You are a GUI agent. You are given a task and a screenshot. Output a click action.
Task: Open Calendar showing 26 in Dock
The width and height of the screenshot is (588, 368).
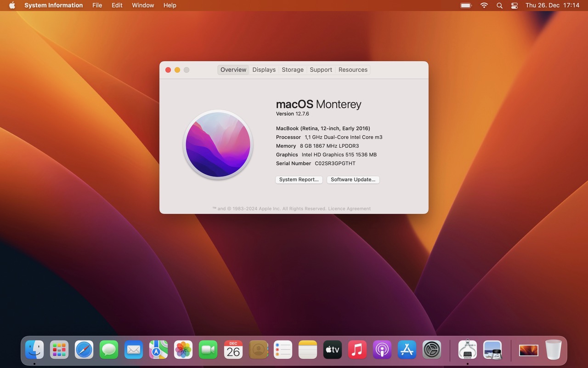[x=233, y=350]
